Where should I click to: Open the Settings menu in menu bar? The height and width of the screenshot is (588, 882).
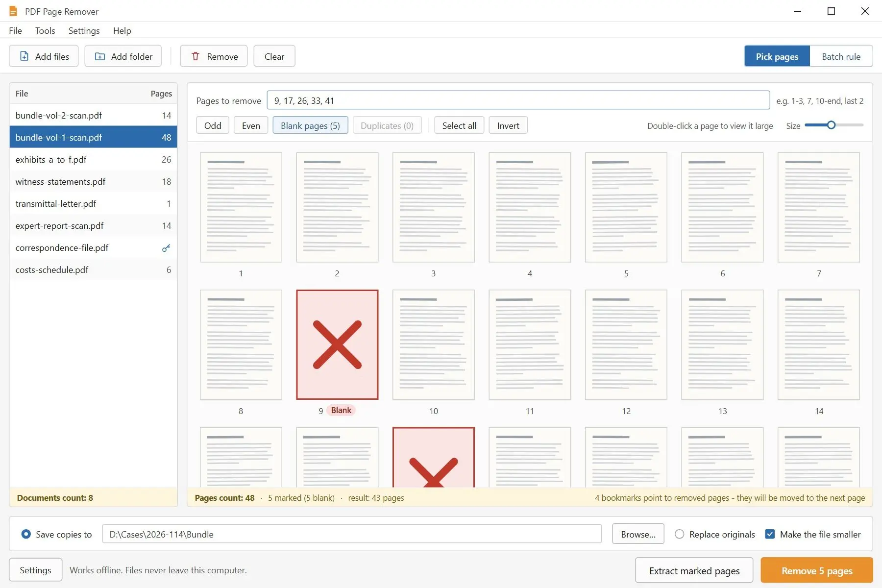tap(84, 30)
